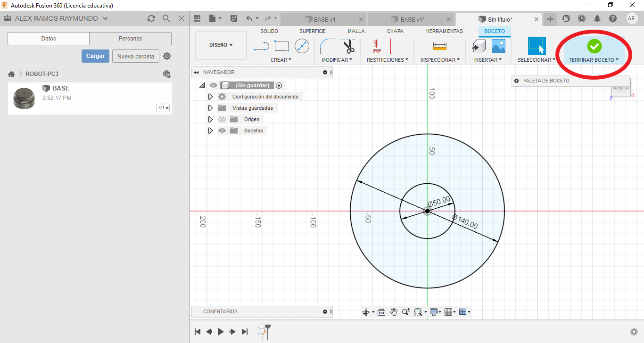Select the Circle sketch tool
This screenshot has width=644, height=343.
pyautogui.click(x=302, y=46)
